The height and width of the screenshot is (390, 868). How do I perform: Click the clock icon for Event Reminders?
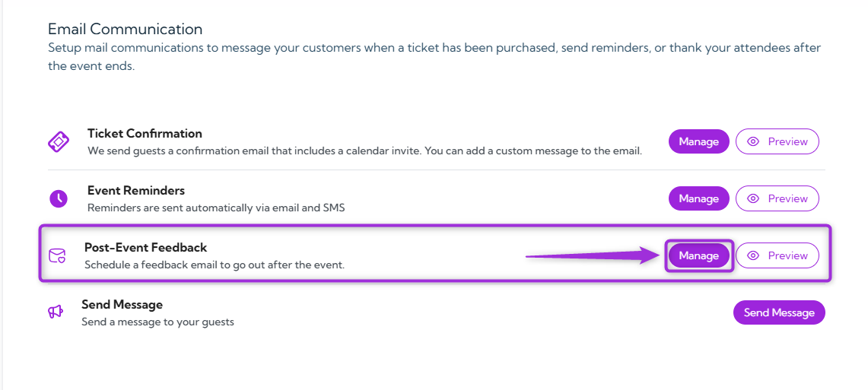(x=59, y=199)
